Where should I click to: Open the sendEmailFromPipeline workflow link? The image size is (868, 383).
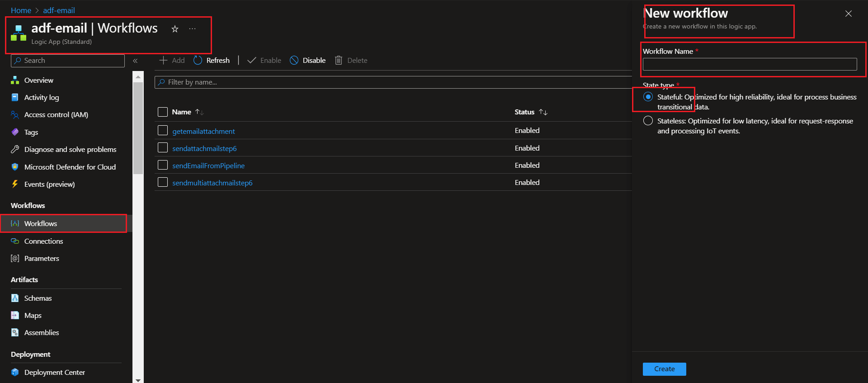pyautogui.click(x=208, y=165)
